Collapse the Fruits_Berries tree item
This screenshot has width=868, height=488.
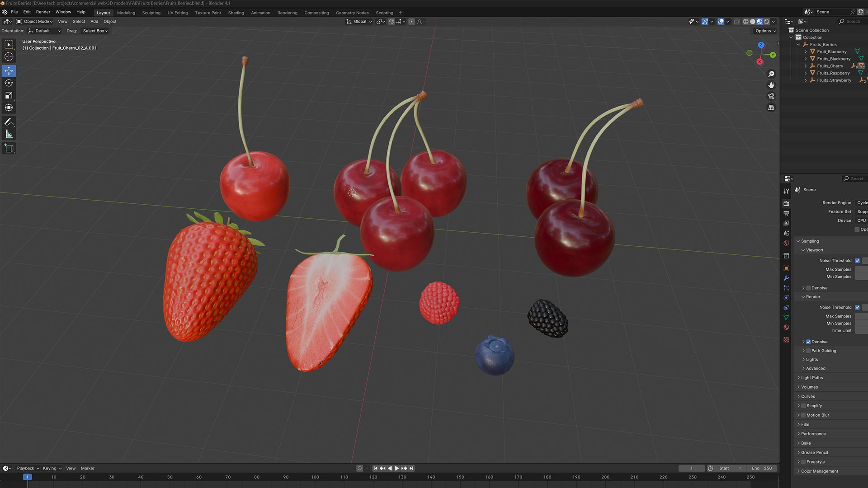coord(798,44)
